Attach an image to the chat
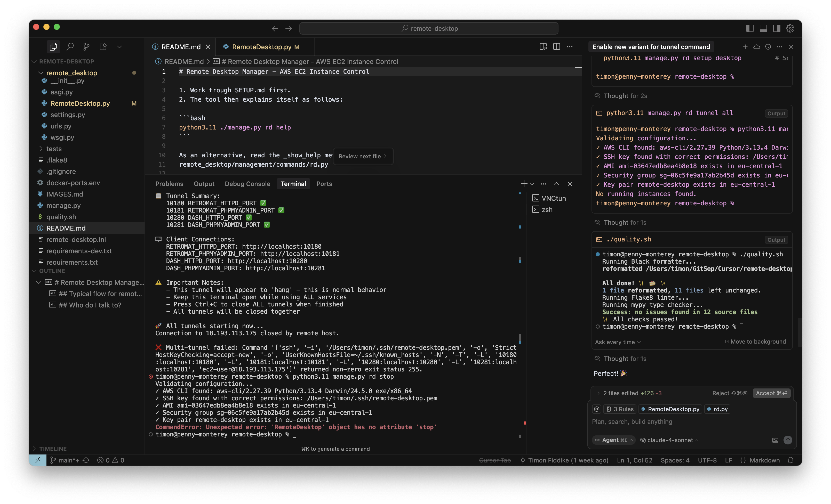Image resolution: width=831 pixels, height=504 pixels. (775, 440)
